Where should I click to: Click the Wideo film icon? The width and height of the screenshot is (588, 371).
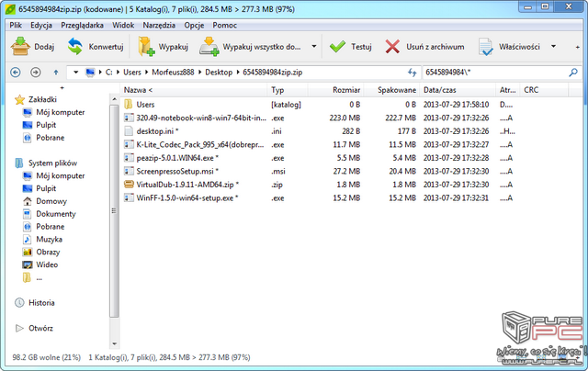[x=27, y=265]
